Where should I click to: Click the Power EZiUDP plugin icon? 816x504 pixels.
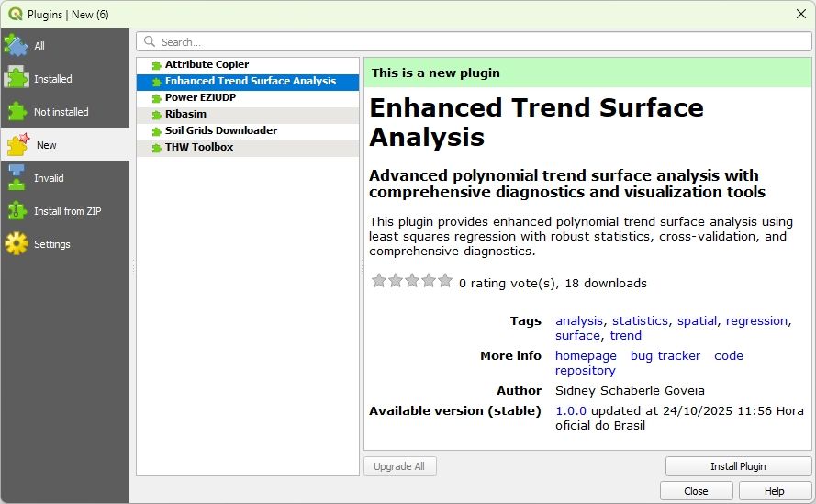156,98
